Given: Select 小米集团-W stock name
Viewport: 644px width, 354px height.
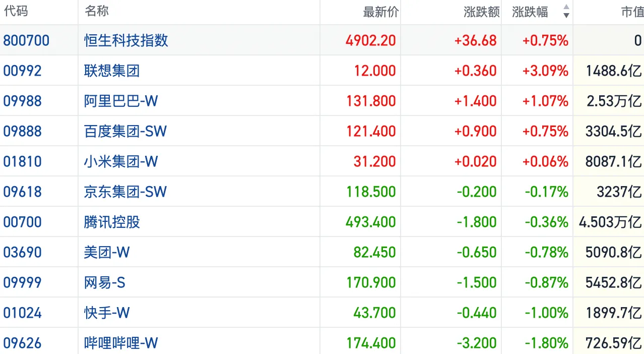Looking at the screenshot, I should 121,161.
